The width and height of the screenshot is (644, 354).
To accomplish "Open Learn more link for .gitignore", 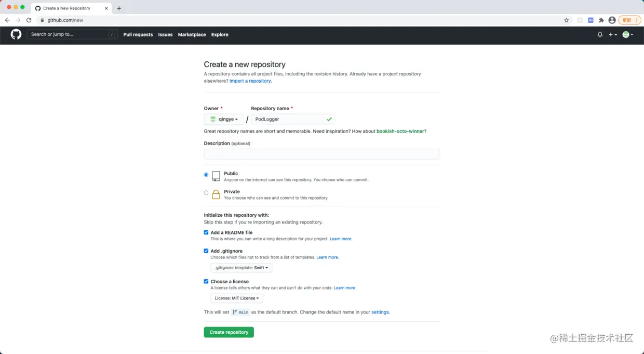I will 328,257.
